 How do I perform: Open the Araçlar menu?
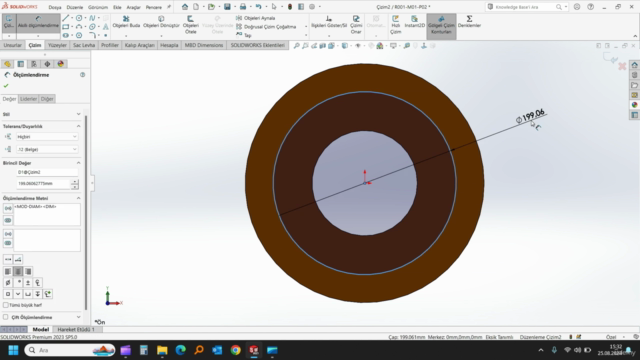(133, 7)
